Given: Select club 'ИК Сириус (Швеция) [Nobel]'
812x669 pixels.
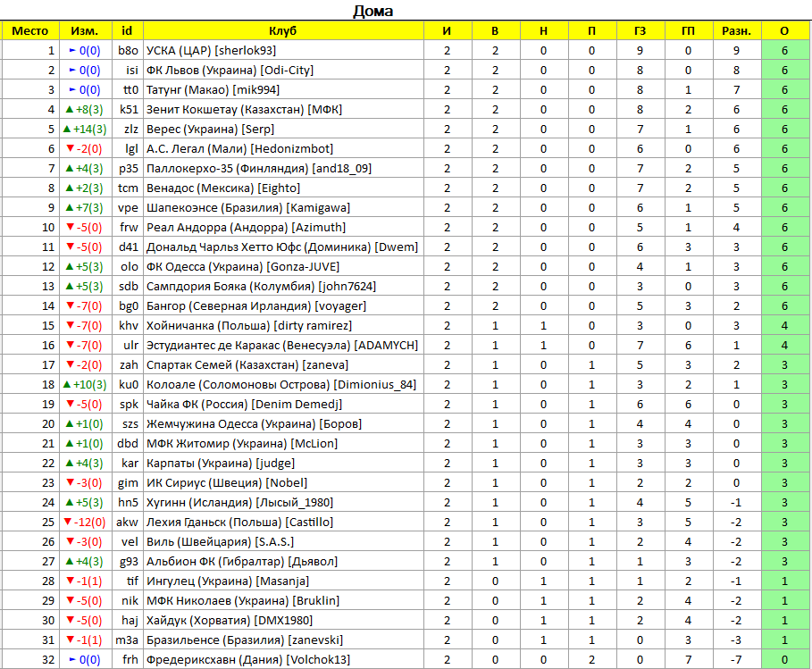Looking at the screenshot, I should pos(227,483).
